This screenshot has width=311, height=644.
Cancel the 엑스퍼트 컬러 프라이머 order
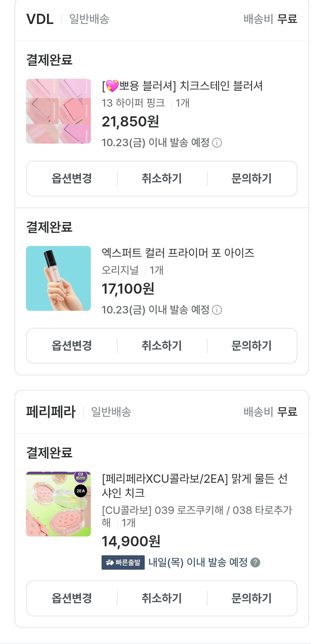point(162,346)
